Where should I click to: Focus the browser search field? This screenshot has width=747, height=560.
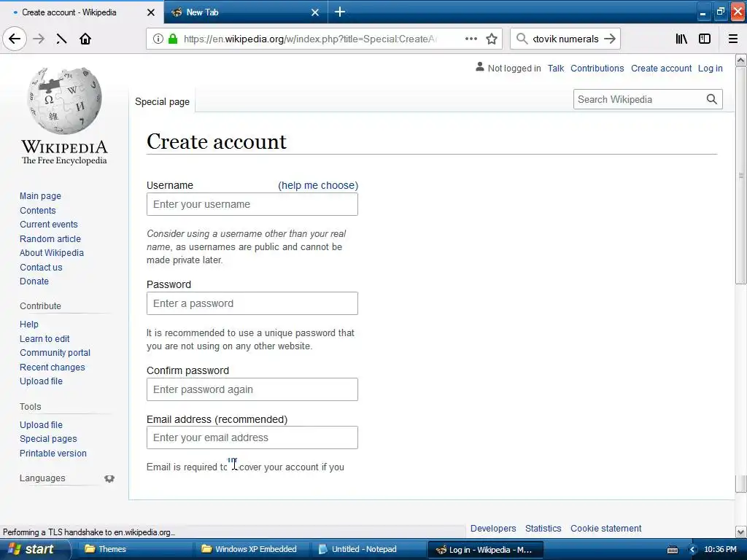(x=565, y=39)
